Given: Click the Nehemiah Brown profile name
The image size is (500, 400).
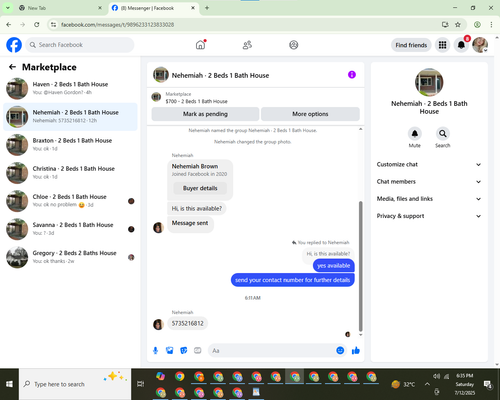Looking at the screenshot, I should pos(195,166).
